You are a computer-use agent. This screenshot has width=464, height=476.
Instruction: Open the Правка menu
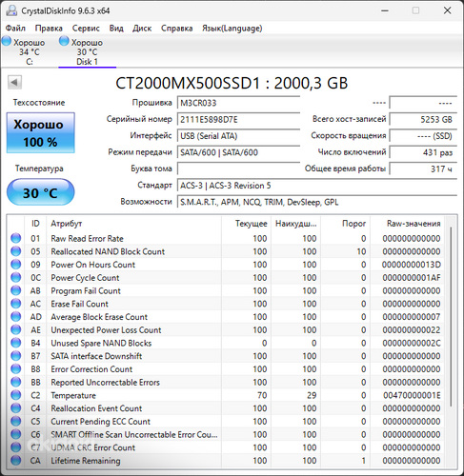click(x=49, y=29)
